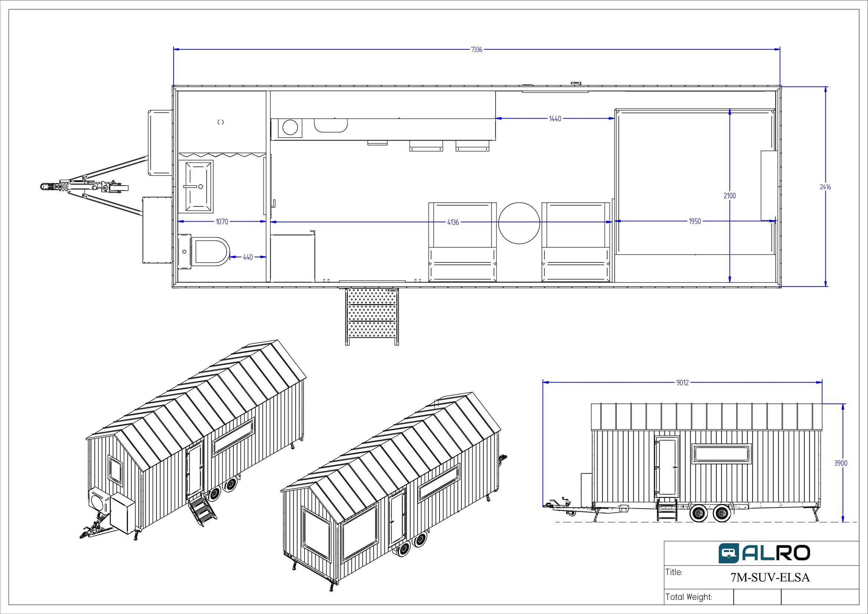Select the round appliance beside the kitchen sink
Viewport: 868px width, 614px height.
tap(290, 128)
